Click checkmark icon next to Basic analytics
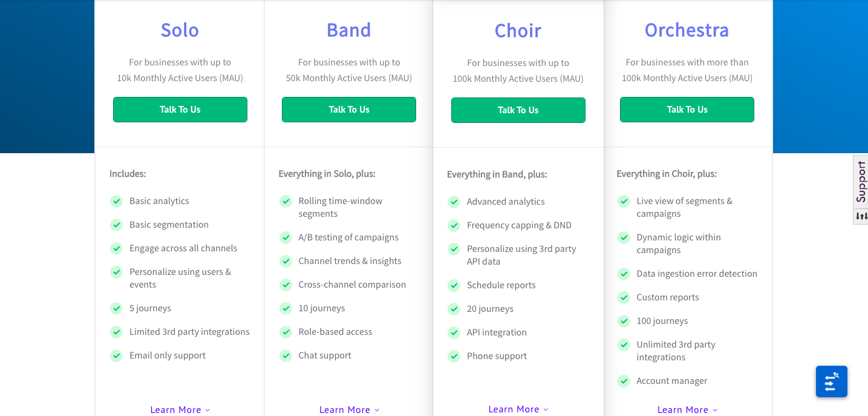The image size is (868, 416). (116, 201)
